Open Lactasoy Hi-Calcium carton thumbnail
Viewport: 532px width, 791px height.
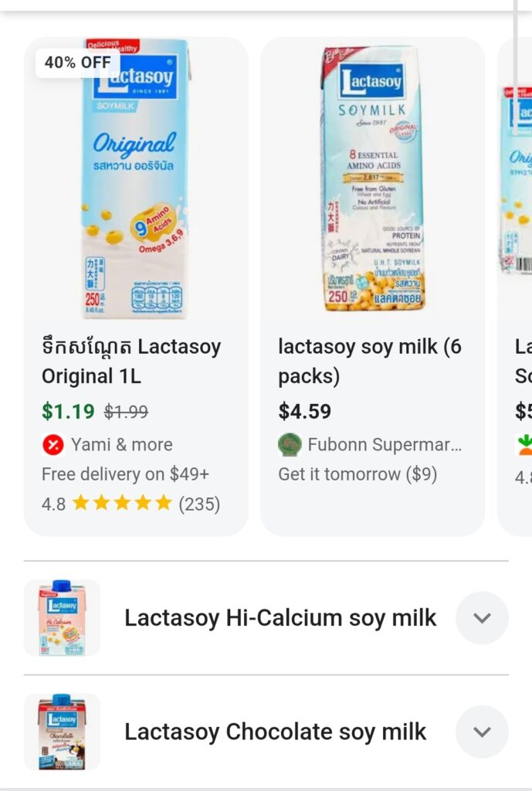(63, 618)
